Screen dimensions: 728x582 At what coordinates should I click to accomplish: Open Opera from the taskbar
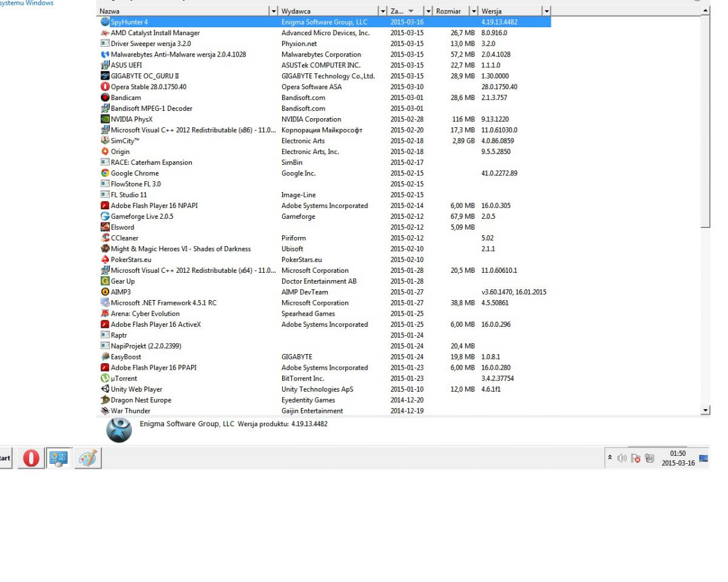click(32, 458)
